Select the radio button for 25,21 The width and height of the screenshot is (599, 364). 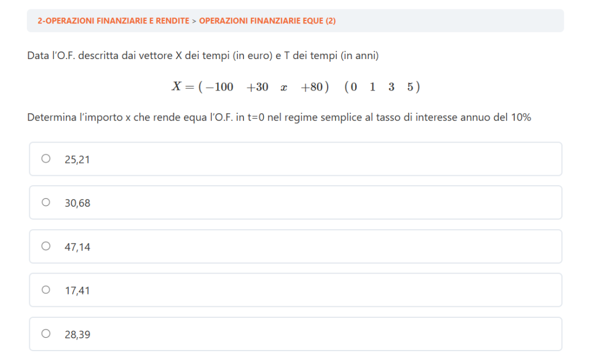click(x=46, y=158)
